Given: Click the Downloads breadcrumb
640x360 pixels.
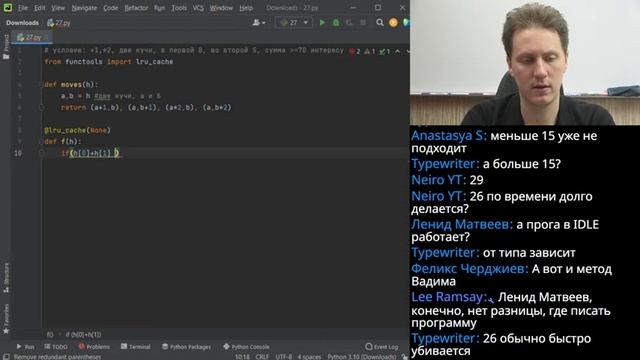Looking at the screenshot, I should pos(22,23).
